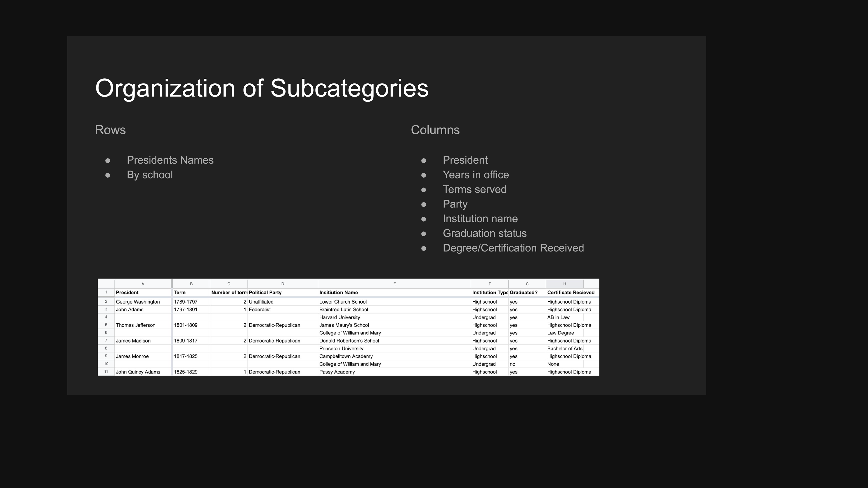Click the 'no' graduated cell
The height and width of the screenshot is (488, 868).
click(x=527, y=364)
